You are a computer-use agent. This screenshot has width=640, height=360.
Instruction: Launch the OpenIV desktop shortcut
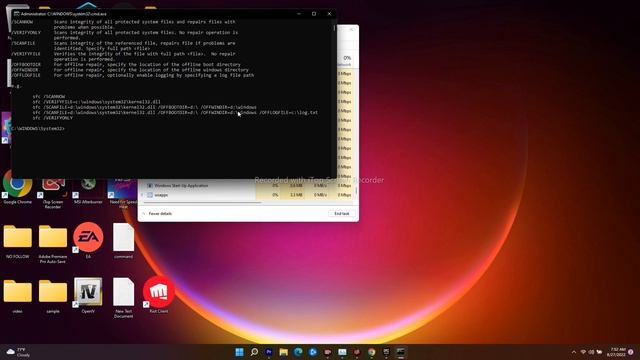(88, 295)
